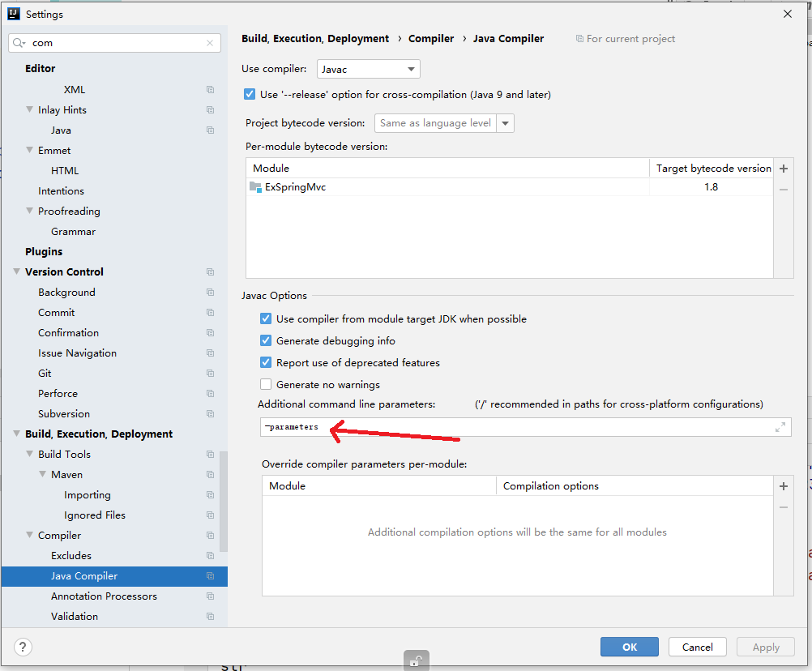The height and width of the screenshot is (671, 812).
Task: Enable Generate no warnings
Action: click(266, 384)
